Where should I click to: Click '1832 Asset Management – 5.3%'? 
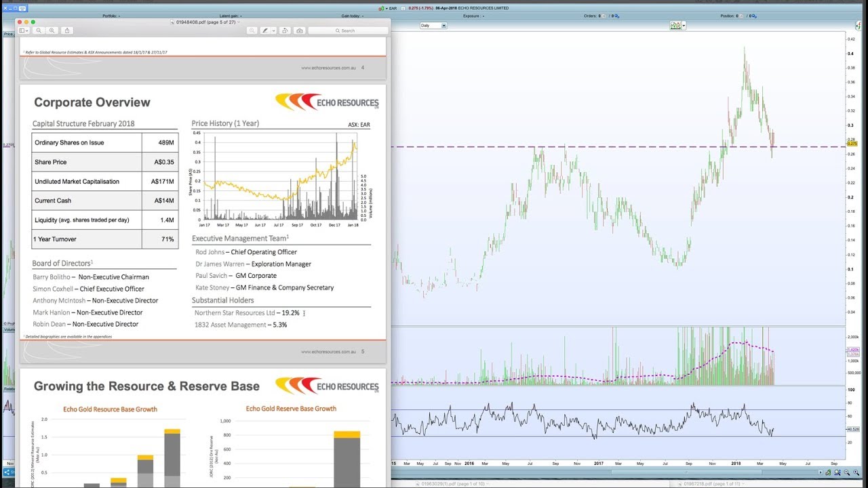pos(241,325)
